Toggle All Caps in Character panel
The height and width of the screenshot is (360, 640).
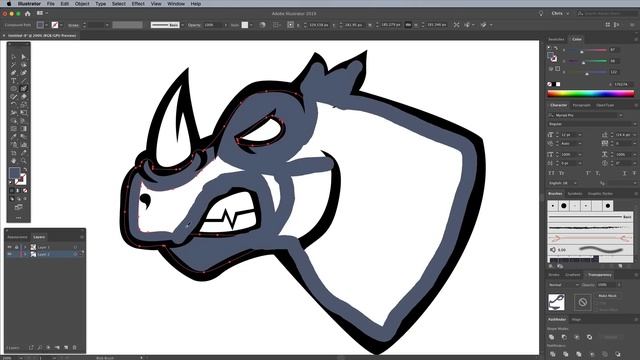tap(552, 173)
